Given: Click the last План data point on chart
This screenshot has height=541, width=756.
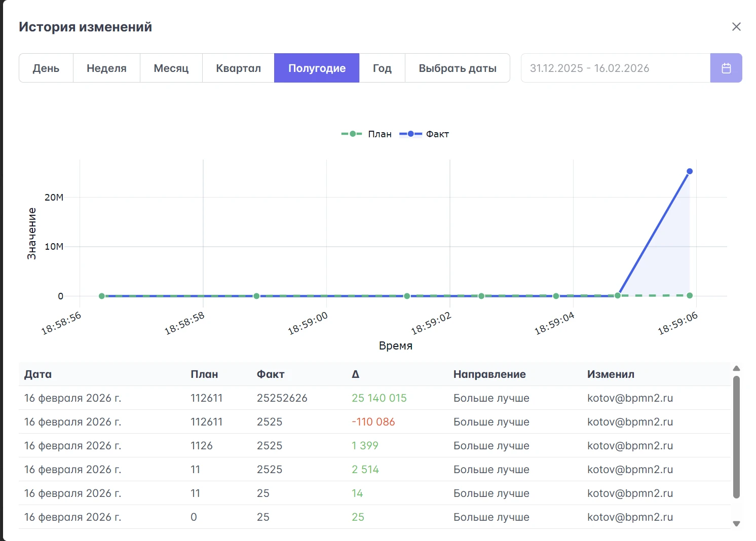Looking at the screenshot, I should (690, 295).
